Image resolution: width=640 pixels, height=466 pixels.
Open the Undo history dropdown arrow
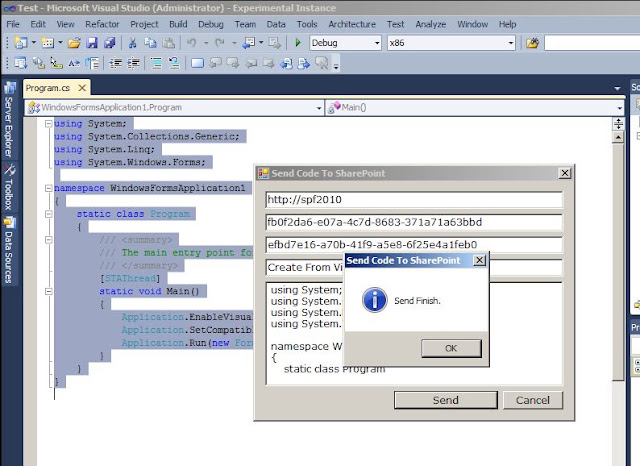tap(206, 42)
